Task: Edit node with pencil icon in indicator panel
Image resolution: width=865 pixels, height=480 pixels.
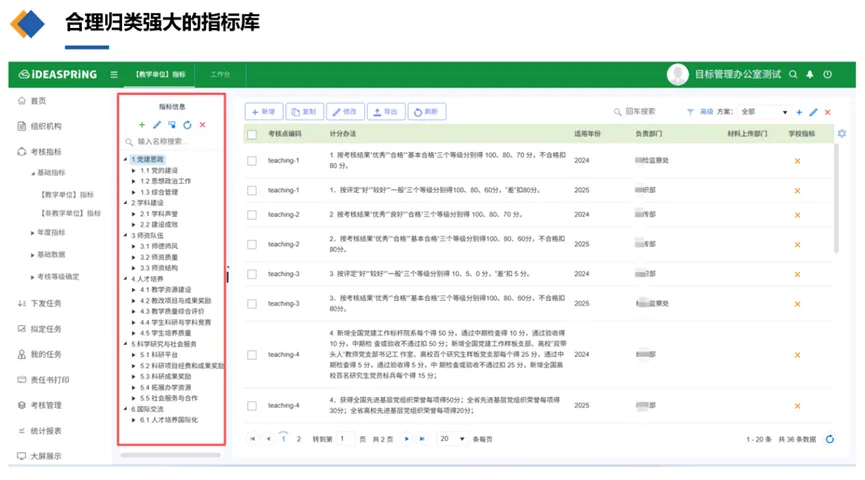Action: 157,125
